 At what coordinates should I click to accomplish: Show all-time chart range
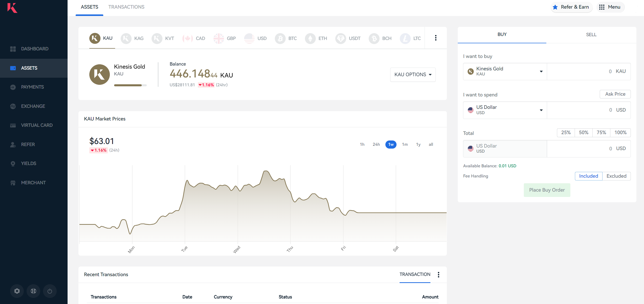431,145
